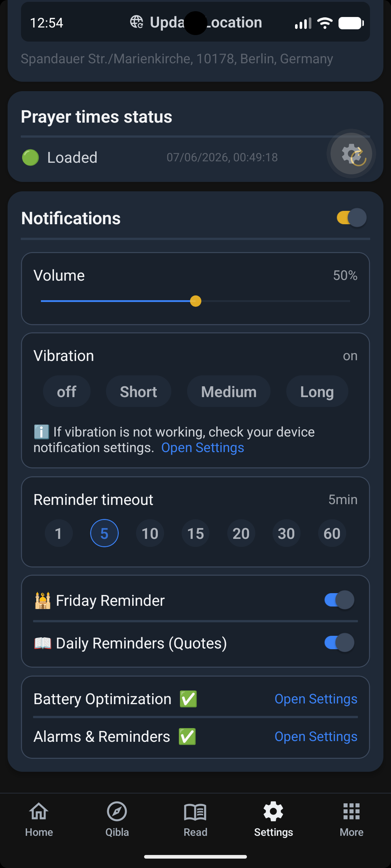Open the Qibla compass tab

[x=117, y=819]
